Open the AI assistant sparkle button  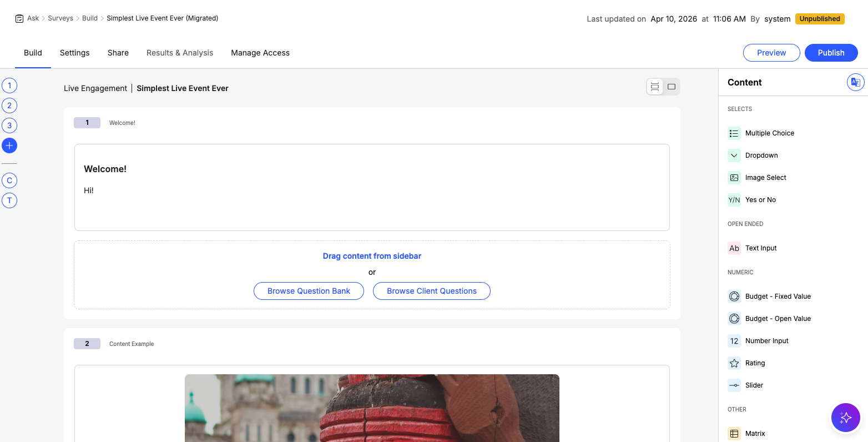click(845, 418)
